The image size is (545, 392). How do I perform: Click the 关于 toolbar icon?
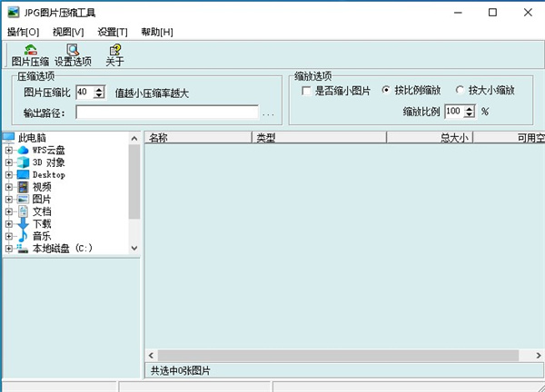pyautogui.click(x=114, y=51)
